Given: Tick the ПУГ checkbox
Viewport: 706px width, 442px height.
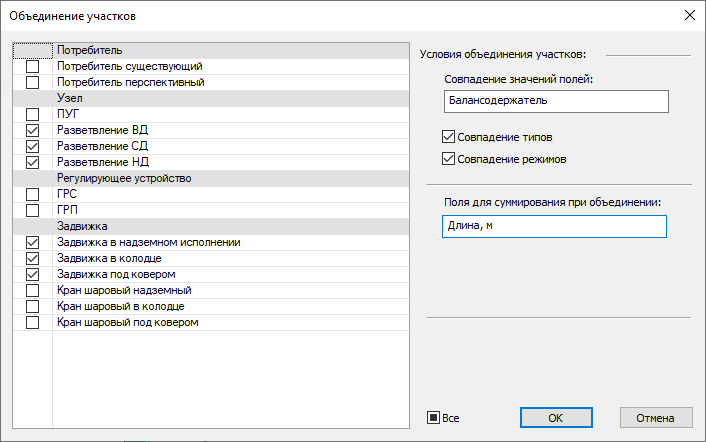Looking at the screenshot, I should tap(33, 114).
